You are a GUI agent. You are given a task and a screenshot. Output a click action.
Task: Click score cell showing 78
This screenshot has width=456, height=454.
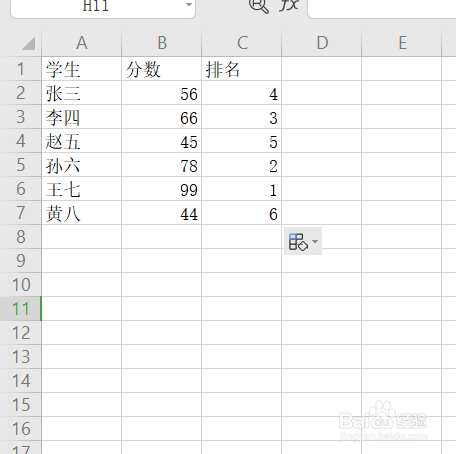coord(162,165)
